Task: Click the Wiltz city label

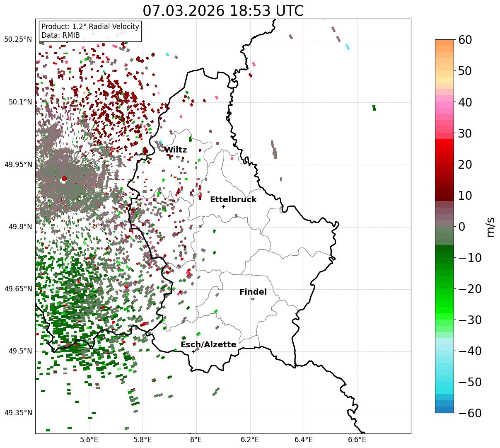Action: click(x=176, y=150)
